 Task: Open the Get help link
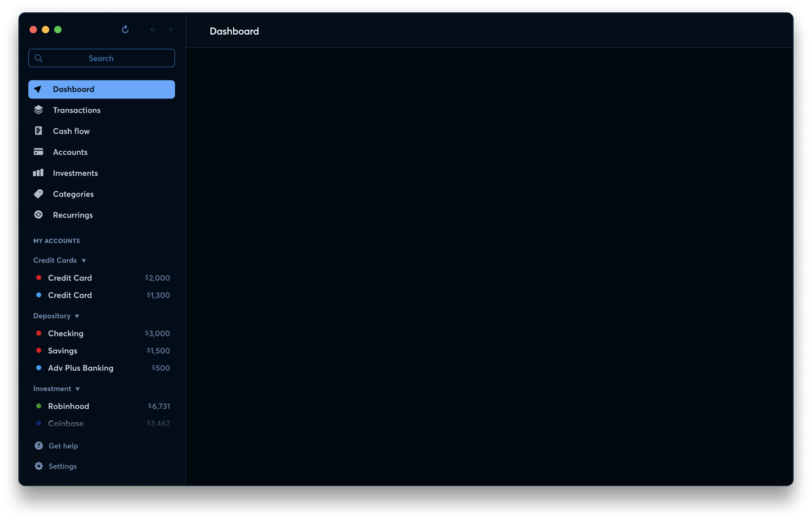(63, 446)
